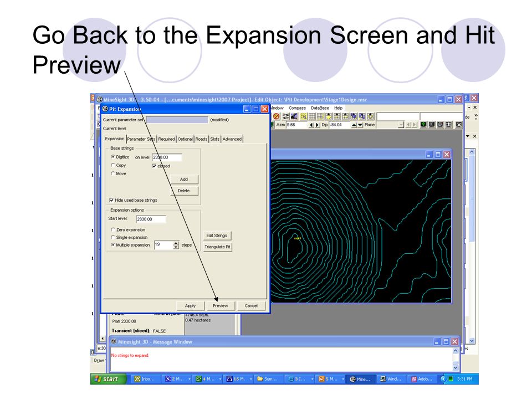The image size is (532, 399).
Task: Toggle the closed checkbox
Action: pos(154,166)
